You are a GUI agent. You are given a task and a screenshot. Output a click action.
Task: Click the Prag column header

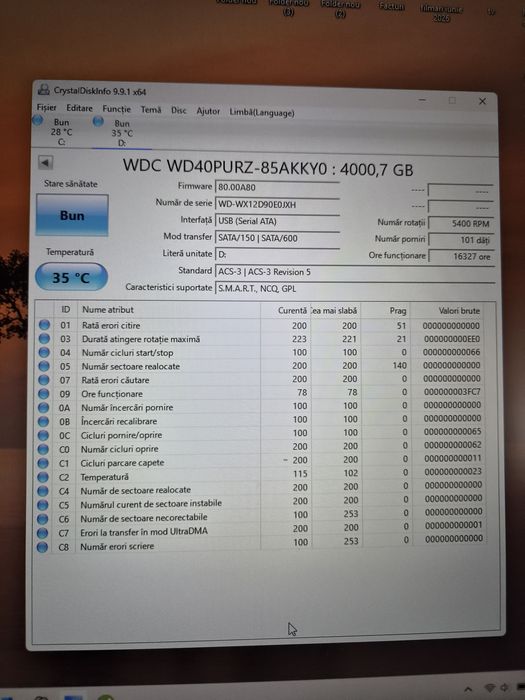(x=386, y=311)
